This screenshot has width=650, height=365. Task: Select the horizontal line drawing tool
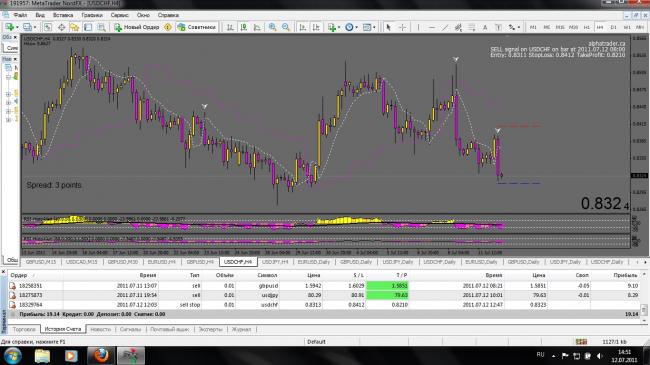click(432, 27)
